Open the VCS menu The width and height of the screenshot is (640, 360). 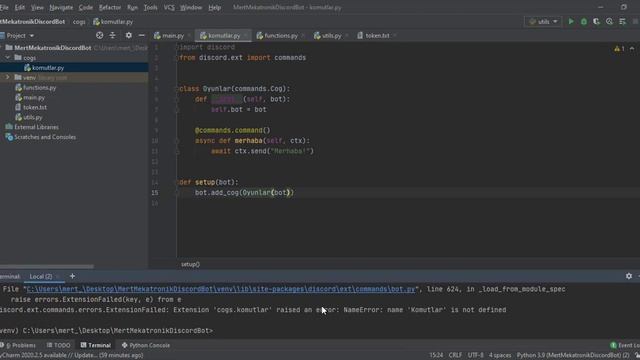coord(169,7)
